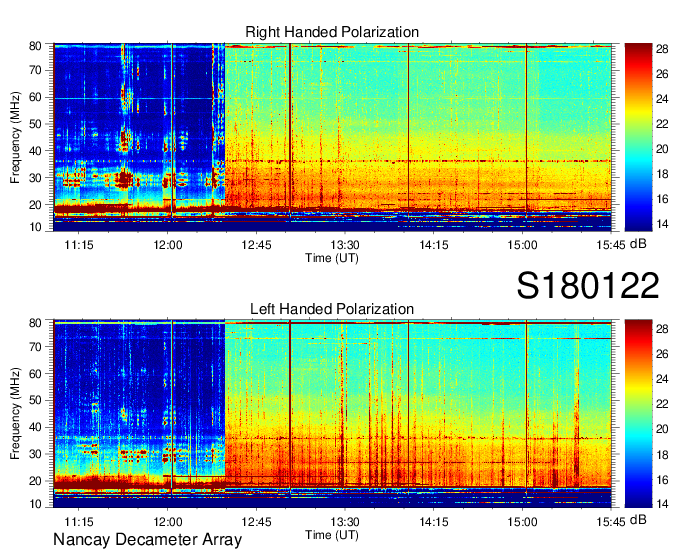Click the 14:15 tick on Left Handed time axis
This screenshot has width=680, height=552.
pyautogui.click(x=434, y=522)
